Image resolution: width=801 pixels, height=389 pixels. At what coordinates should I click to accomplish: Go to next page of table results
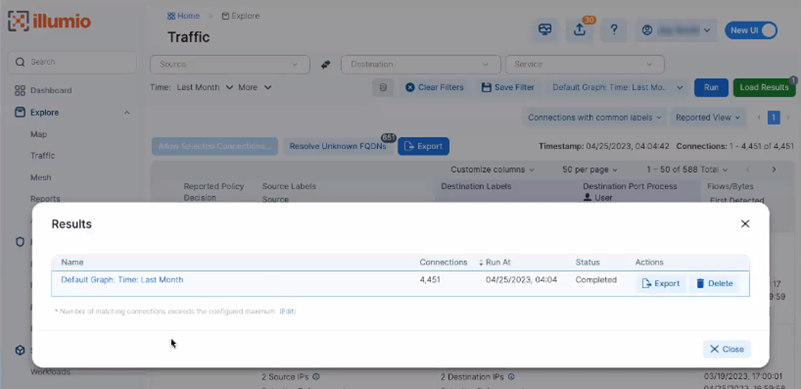tap(774, 169)
